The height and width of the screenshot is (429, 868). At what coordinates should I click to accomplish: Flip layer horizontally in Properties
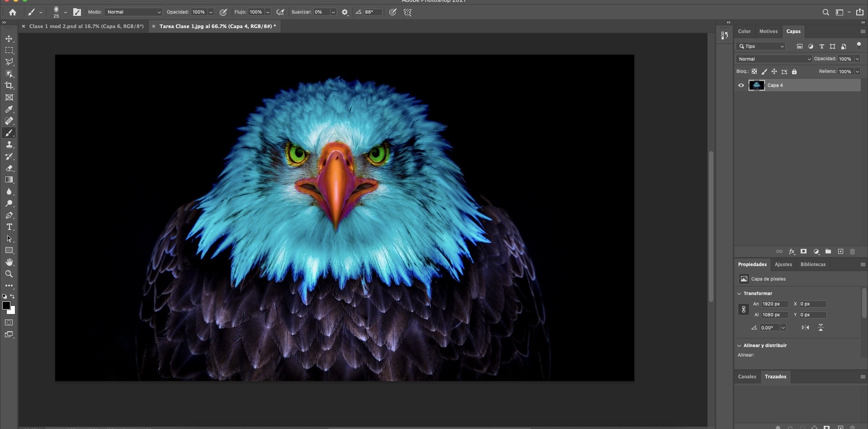805,327
